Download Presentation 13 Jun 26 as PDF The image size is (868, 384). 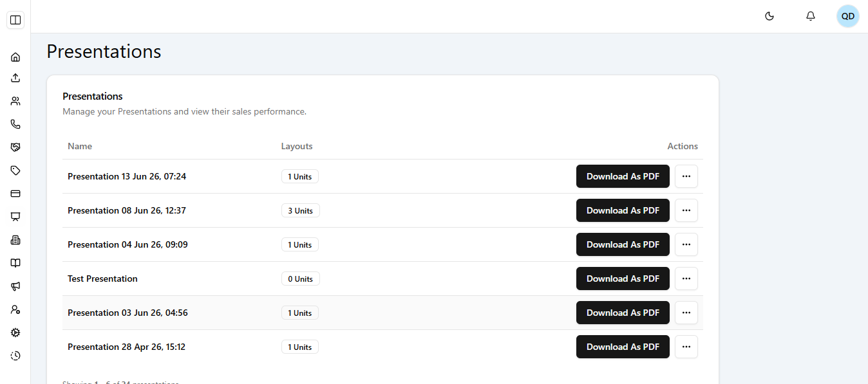(x=623, y=176)
